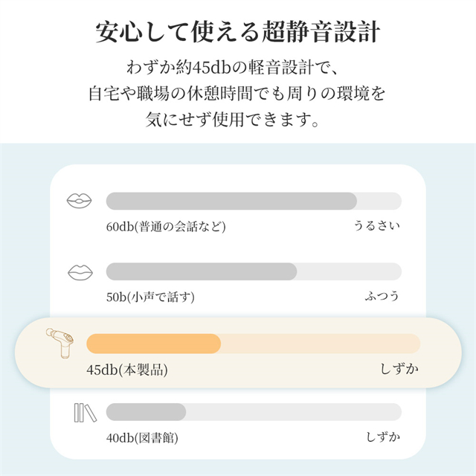This screenshot has height=476, width=476.
Task: Click the 気にせず使用できます text line
Action: pyautogui.click(x=238, y=120)
